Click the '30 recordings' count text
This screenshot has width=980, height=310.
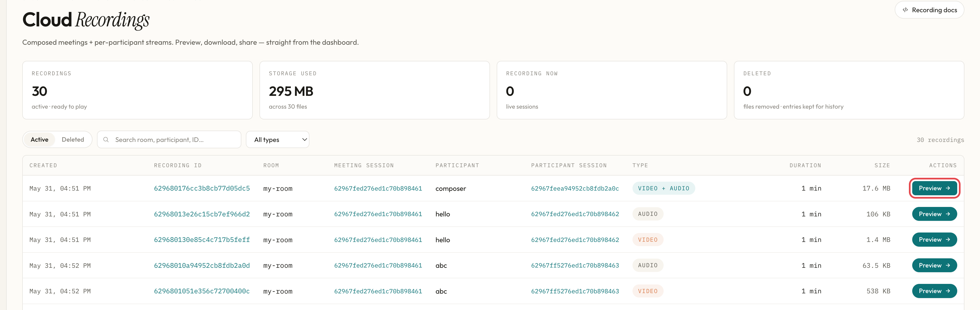pos(940,140)
